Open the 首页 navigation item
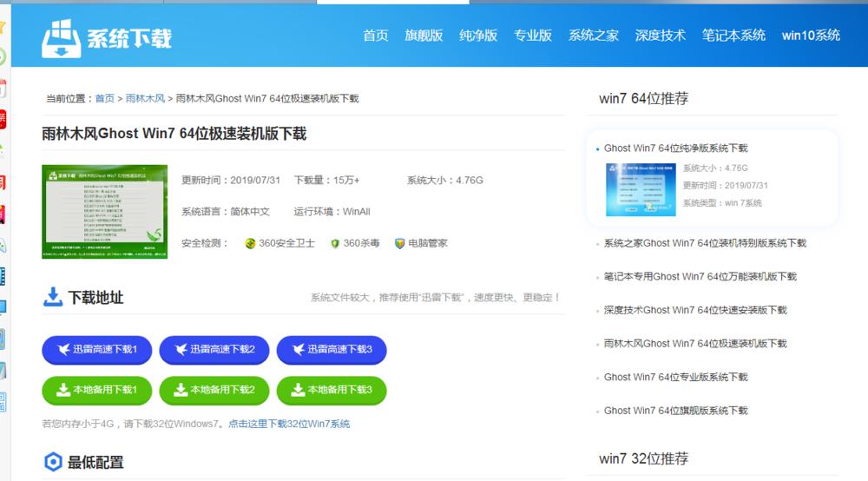 (375, 36)
